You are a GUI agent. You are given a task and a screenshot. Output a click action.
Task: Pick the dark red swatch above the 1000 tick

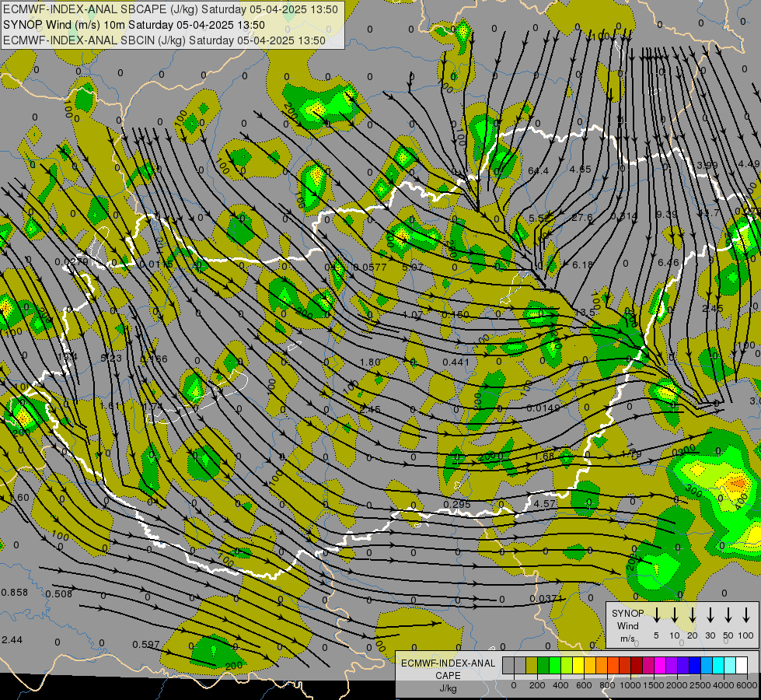pos(637,665)
